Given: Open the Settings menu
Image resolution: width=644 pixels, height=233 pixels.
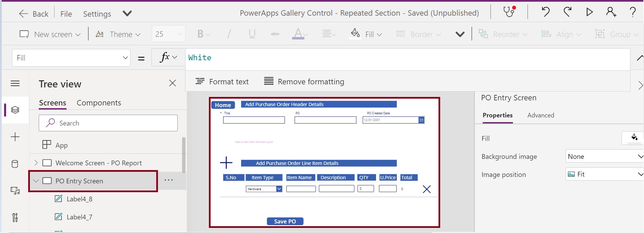Looking at the screenshot, I should point(97,14).
